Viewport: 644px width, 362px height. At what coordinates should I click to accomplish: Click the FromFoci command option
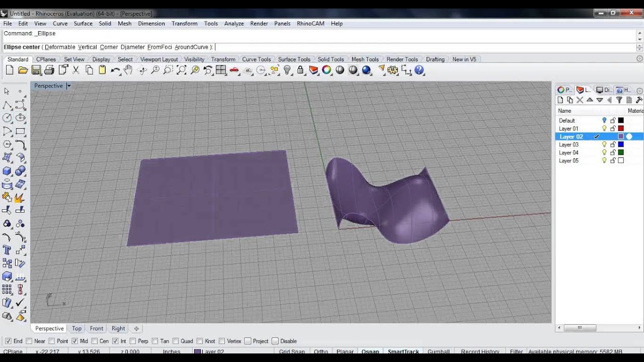tap(159, 47)
